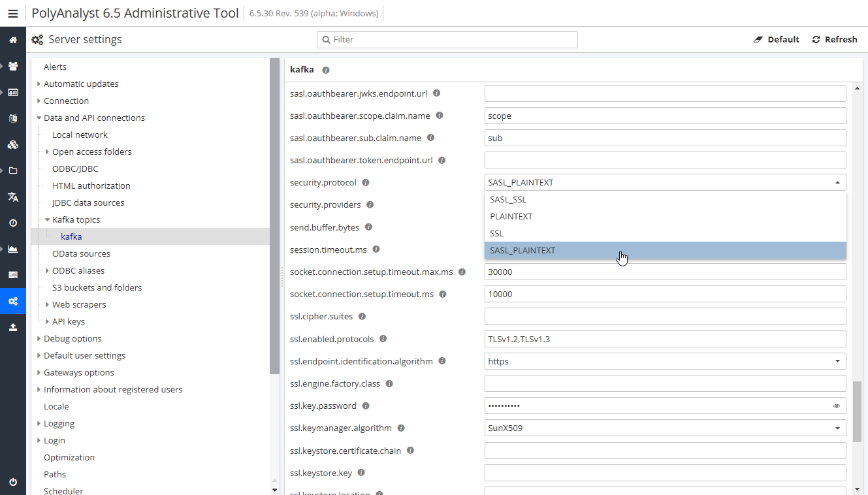Click the Filter search field
This screenshot has height=495, width=868.
[x=447, y=40]
